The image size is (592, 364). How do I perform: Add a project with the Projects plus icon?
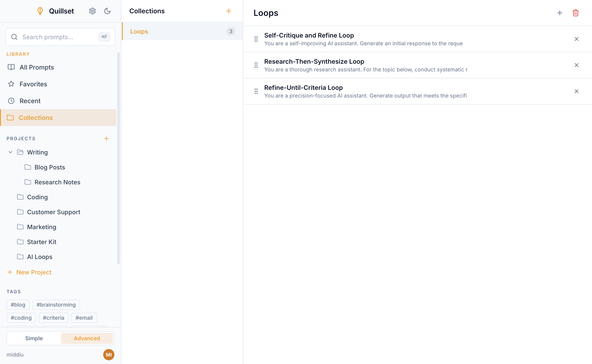click(x=106, y=139)
